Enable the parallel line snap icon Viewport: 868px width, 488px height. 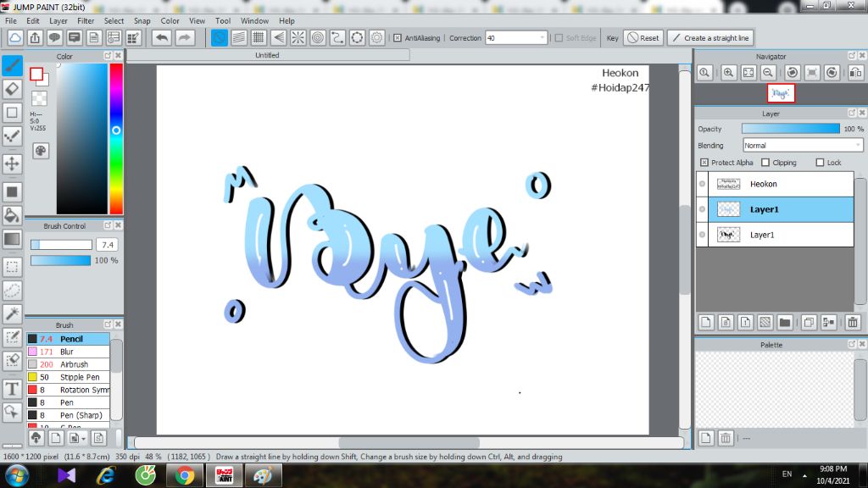(x=238, y=37)
